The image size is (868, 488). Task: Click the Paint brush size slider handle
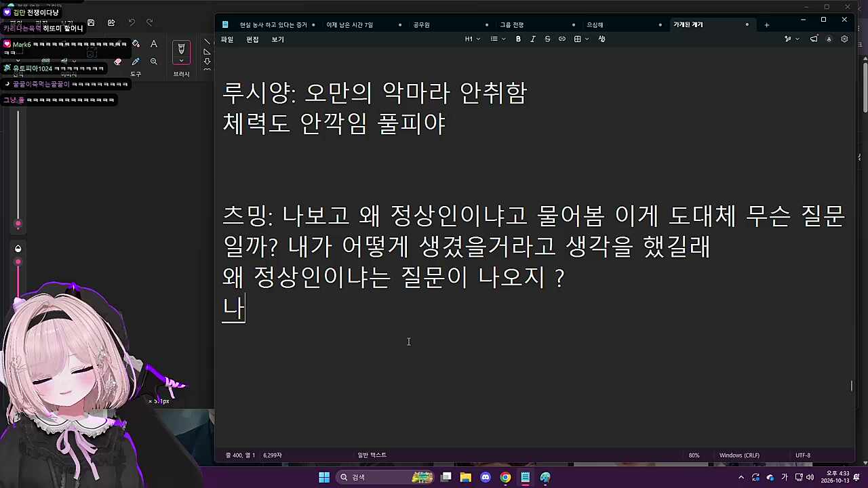tap(18, 224)
